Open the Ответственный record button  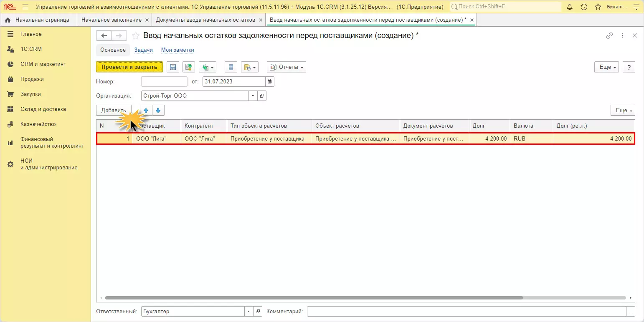coord(258,312)
